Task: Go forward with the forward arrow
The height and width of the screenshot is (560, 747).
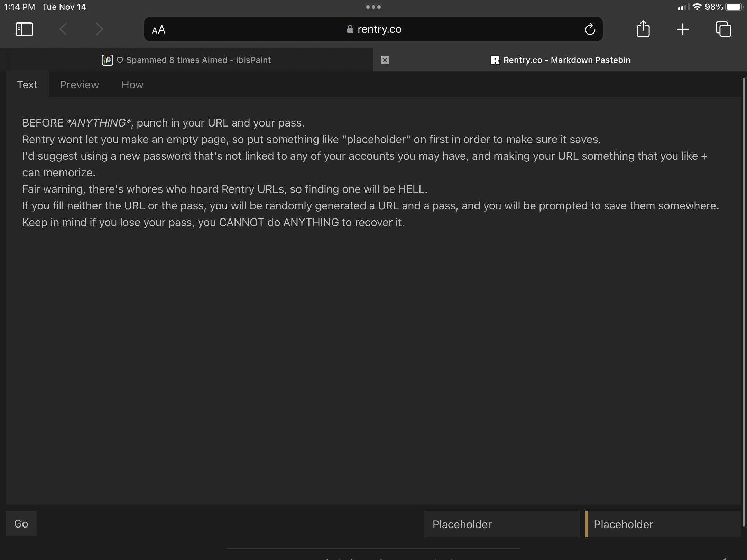Action: point(99,29)
